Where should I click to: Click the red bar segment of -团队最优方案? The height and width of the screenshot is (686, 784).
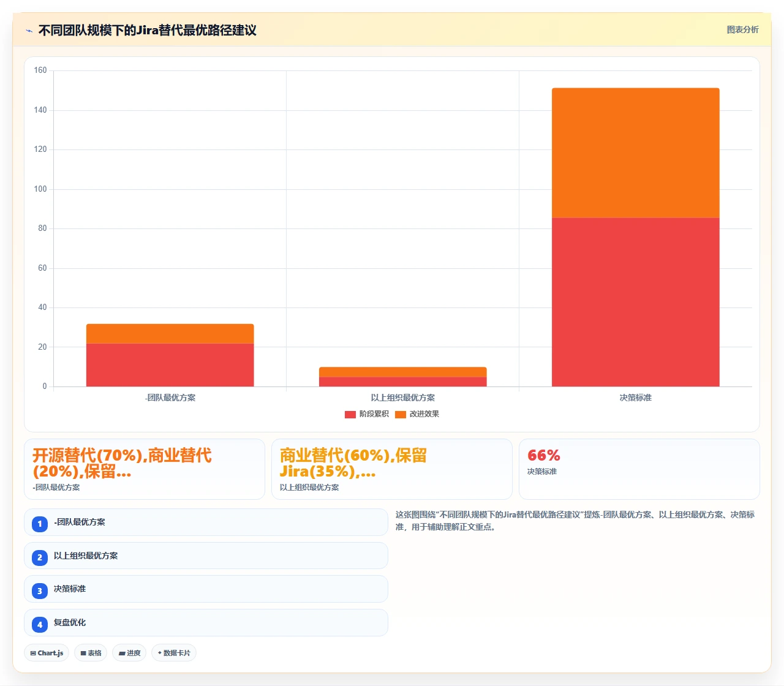(x=170, y=365)
